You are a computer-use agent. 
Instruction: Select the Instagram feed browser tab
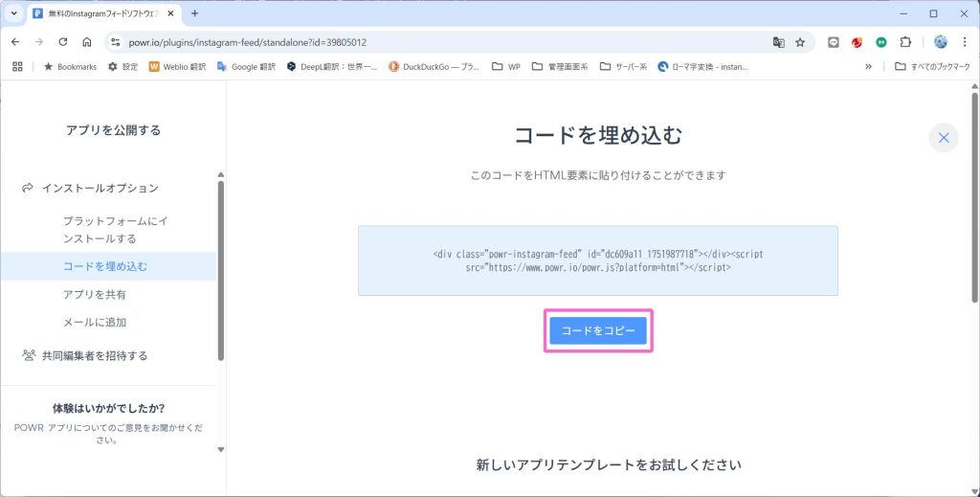[103, 13]
